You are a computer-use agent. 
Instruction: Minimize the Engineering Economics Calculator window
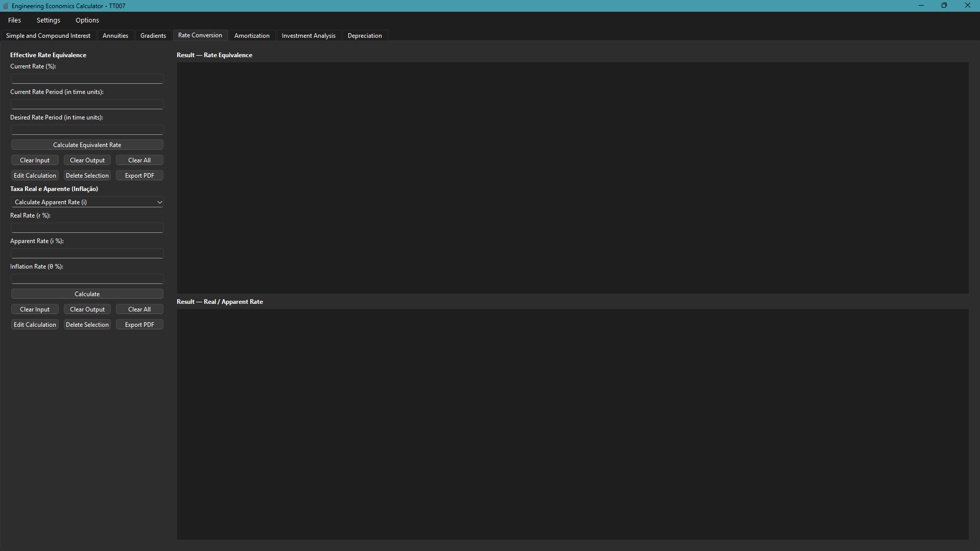(x=921, y=6)
